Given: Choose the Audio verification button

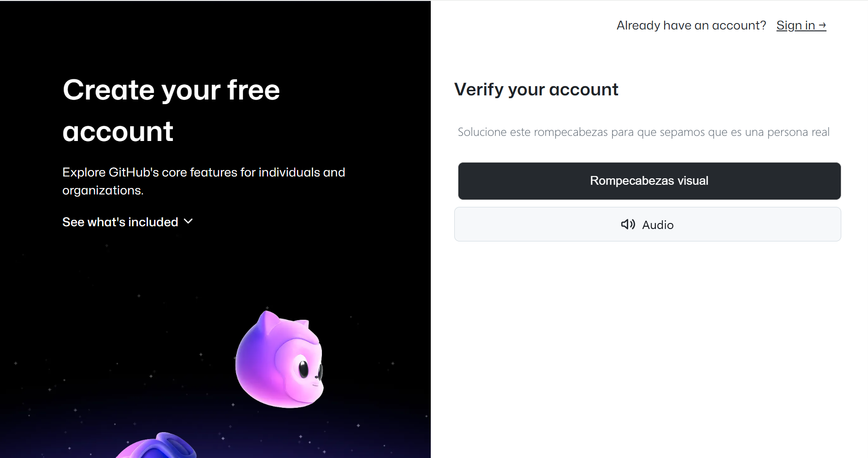Looking at the screenshot, I should pyautogui.click(x=648, y=224).
